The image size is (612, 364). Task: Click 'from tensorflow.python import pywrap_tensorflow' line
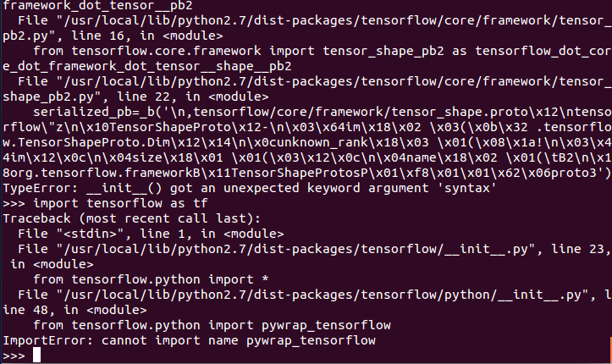pyautogui.click(x=212, y=325)
